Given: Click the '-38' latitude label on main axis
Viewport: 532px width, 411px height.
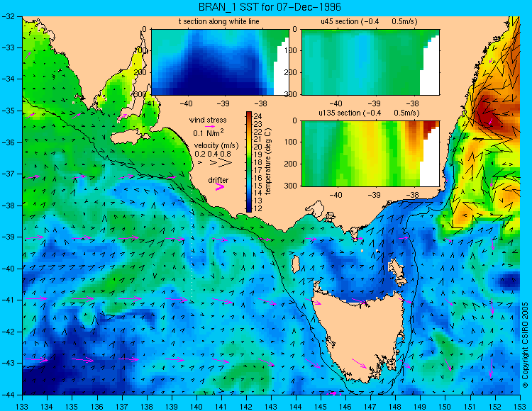Looking at the screenshot, I should coord(8,205).
